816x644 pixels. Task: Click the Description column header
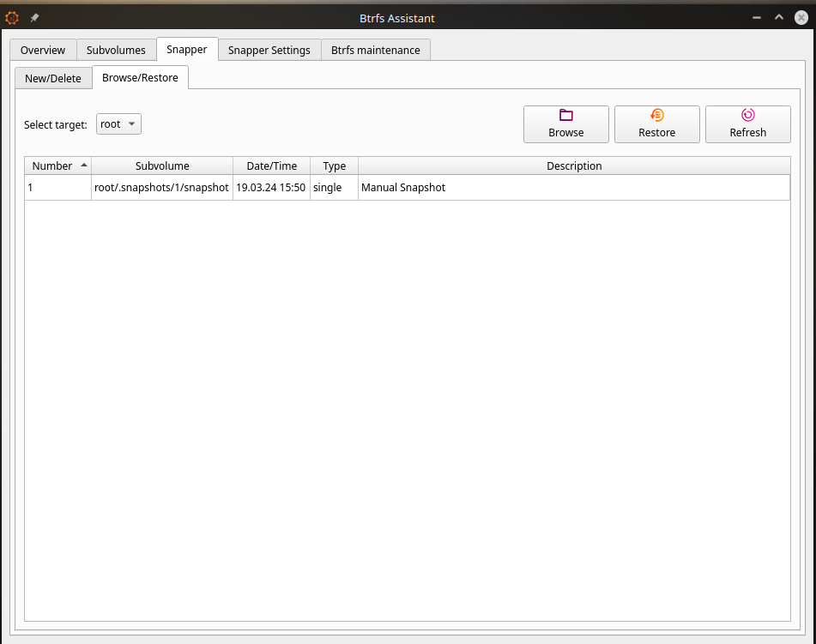574,166
